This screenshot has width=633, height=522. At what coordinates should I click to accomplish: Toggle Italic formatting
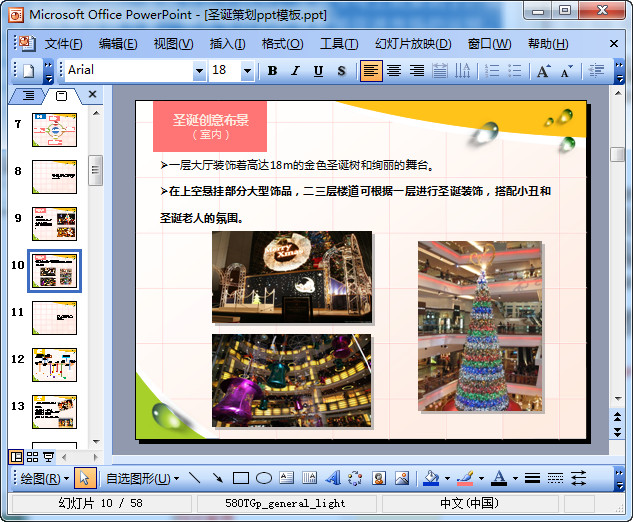tap(295, 71)
